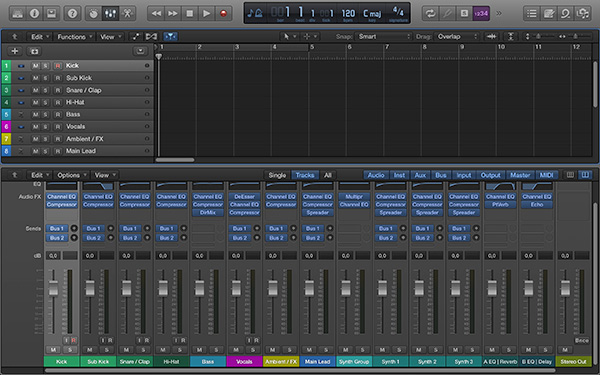This screenshot has width=600, height=375.
Task: Toggle the Flex view icon
Action: coord(151,37)
